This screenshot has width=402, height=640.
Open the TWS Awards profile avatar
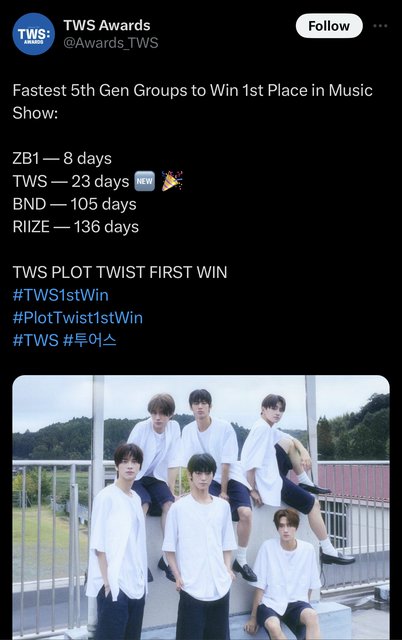(33, 34)
